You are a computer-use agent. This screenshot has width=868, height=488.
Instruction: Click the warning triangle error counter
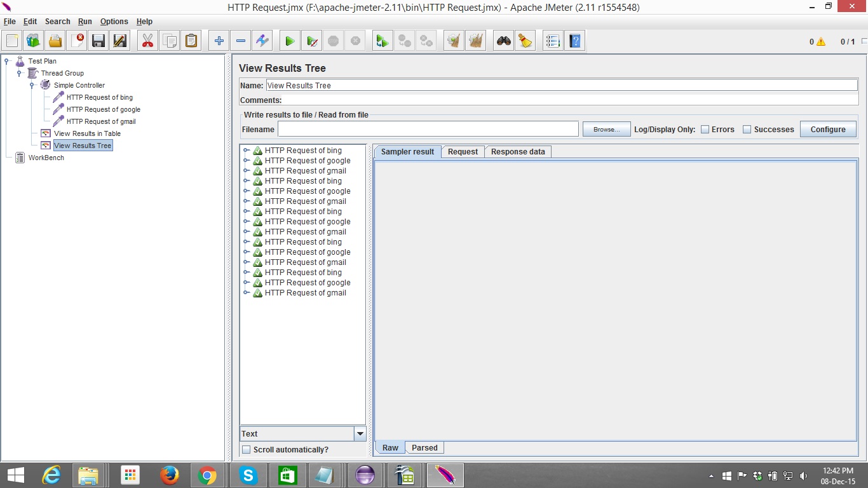[x=821, y=42]
